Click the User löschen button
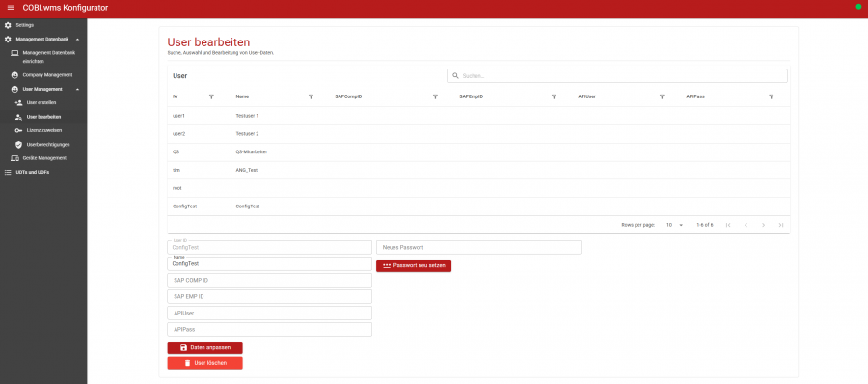Image resolution: width=868 pixels, height=384 pixels. coord(204,363)
